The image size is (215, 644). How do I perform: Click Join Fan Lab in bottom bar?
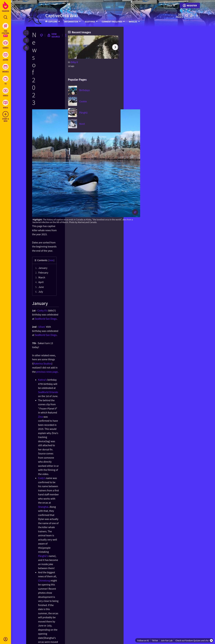pos(166,640)
